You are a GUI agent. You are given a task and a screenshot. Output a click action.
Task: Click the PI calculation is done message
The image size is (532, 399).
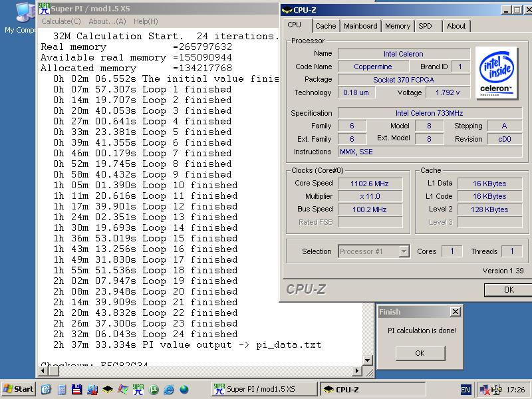tap(422, 331)
